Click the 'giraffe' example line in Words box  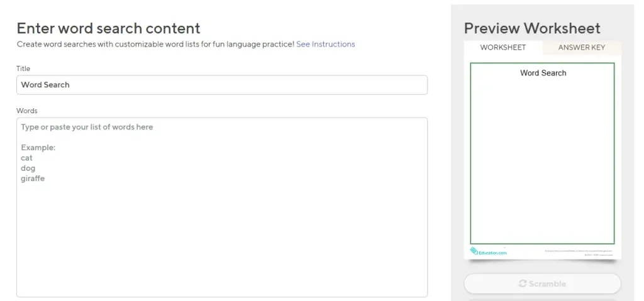pos(33,178)
